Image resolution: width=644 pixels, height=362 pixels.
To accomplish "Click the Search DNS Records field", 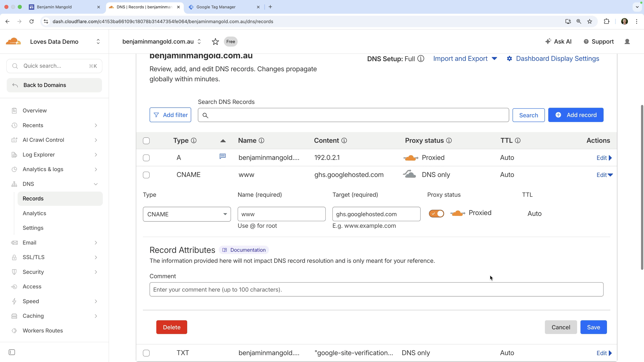I will point(353,115).
